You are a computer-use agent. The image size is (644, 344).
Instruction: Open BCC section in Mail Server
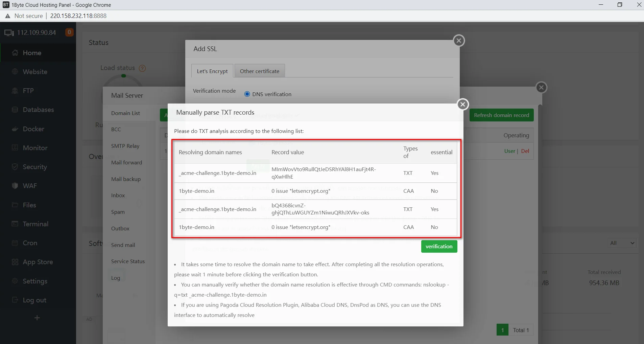coord(116,129)
